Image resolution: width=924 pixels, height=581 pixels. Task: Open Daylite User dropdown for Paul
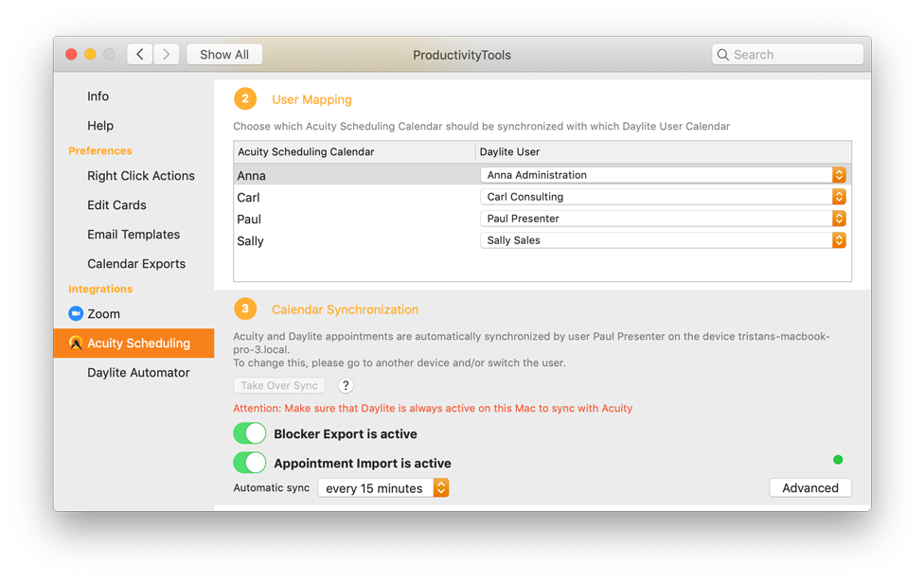(x=663, y=219)
